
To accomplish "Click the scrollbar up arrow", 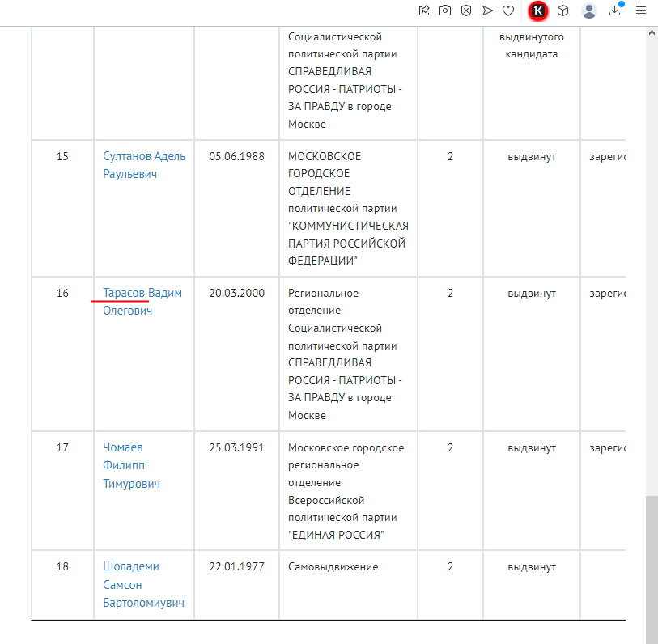I will [x=652, y=32].
